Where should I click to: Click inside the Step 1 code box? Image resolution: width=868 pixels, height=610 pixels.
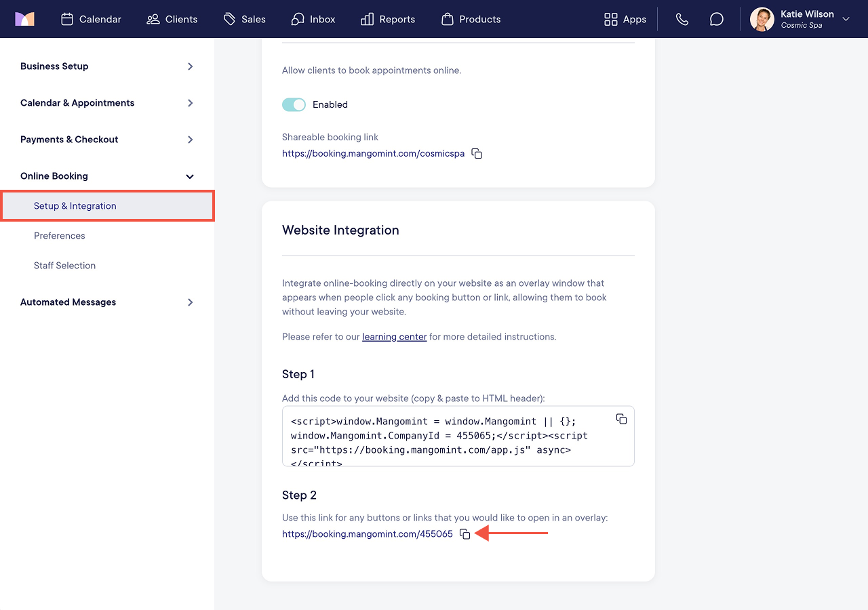click(x=458, y=436)
